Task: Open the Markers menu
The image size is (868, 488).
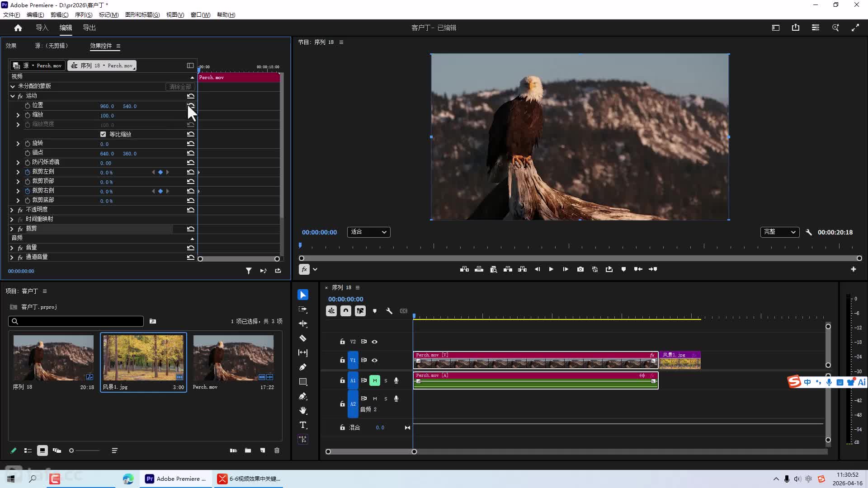Action: pos(108,14)
